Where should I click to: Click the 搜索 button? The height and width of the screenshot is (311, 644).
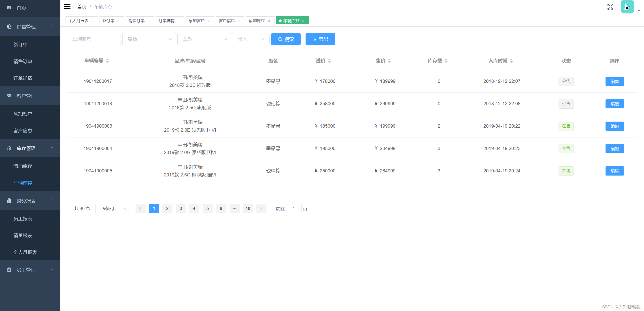[x=286, y=39]
